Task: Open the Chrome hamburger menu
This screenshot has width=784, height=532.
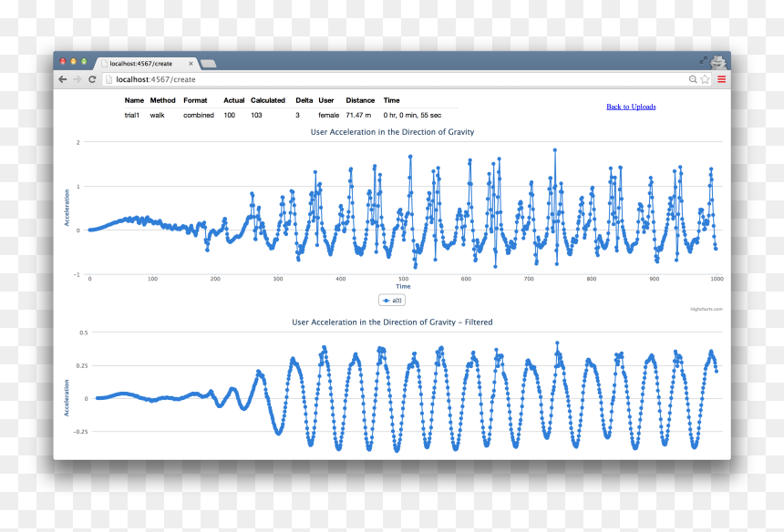Action: 721,79
